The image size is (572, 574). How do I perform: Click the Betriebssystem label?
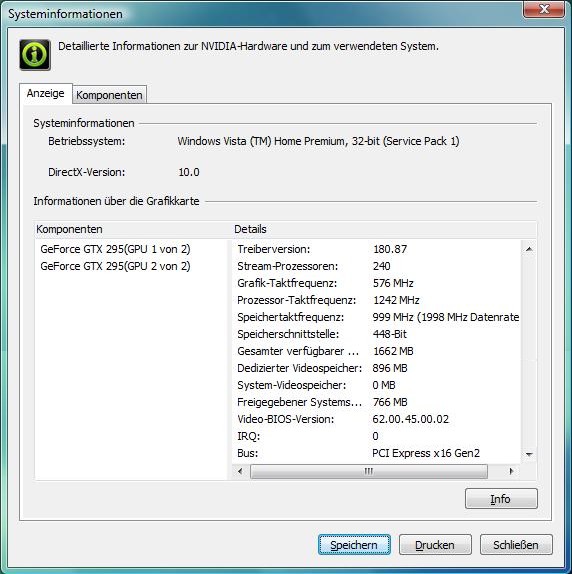click(87, 141)
